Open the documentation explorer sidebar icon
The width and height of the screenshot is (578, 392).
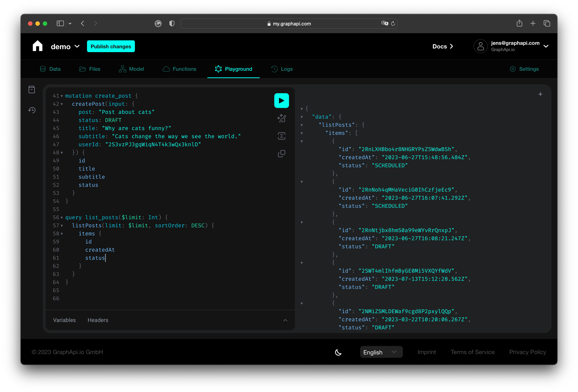[32, 89]
